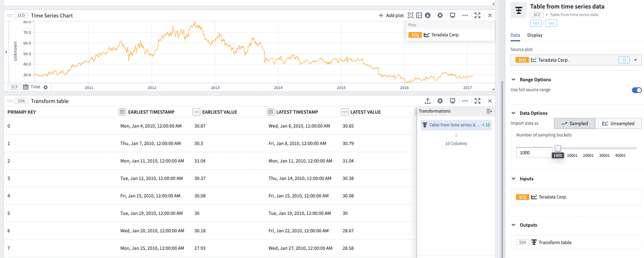644x258 pixels.
Task: Switch to the Data tab
Action: pos(515,35)
